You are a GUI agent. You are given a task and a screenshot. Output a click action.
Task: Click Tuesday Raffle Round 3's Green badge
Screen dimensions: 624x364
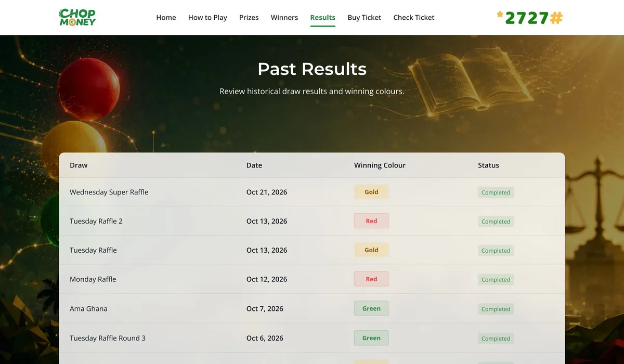(x=371, y=338)
